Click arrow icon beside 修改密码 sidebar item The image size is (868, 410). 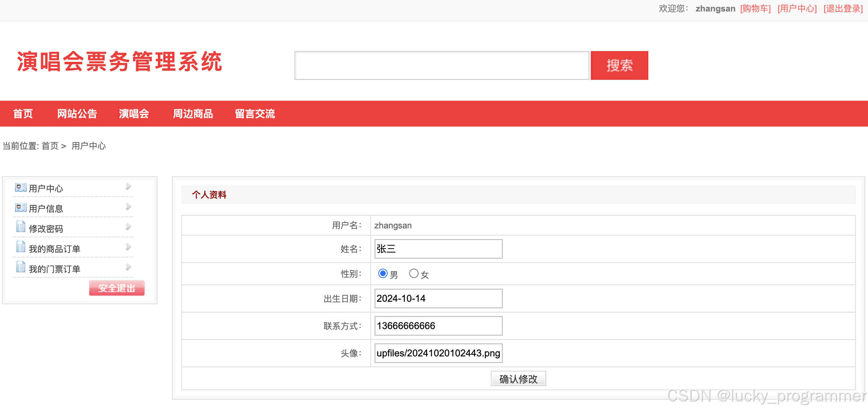coord(128,227)
